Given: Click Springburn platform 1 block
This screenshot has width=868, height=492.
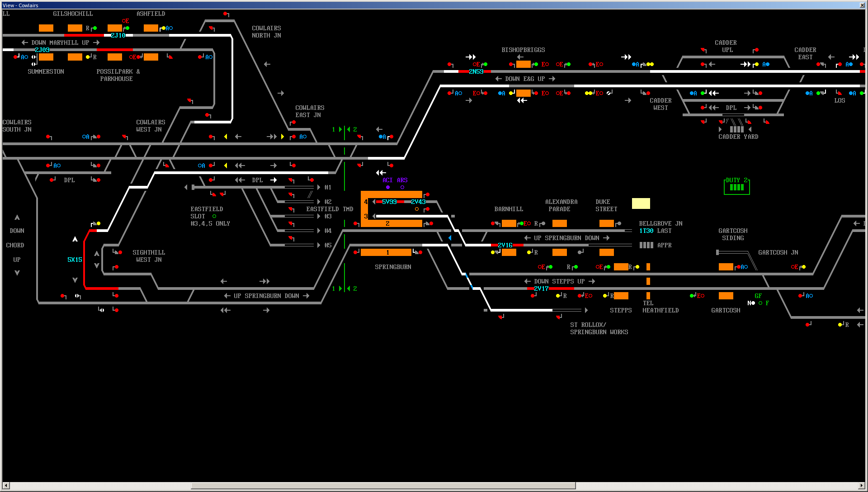Looking at the screenshot, I should pyautogui.click(x=387, y=252).
